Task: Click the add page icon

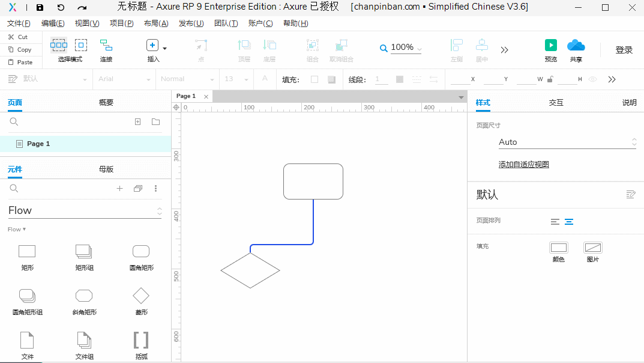Action: click(x=137, y=122)
